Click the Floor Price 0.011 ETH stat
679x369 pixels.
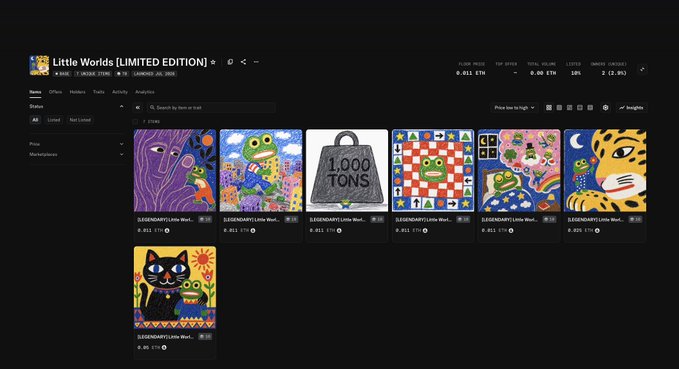pyautogui.click(x=471, y=69)
